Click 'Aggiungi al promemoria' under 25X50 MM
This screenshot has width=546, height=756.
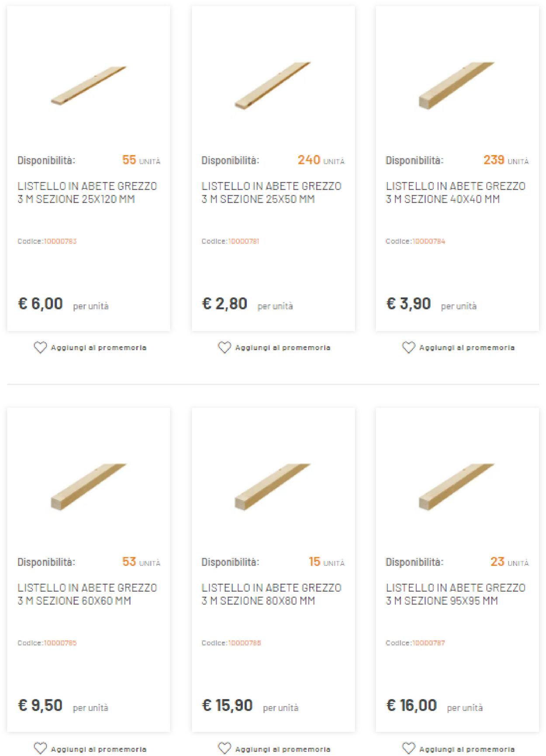point(283,348)
